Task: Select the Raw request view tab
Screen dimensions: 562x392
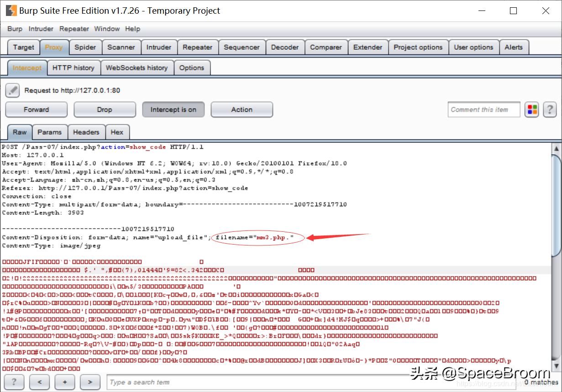Action: click(x=20, y=132)
